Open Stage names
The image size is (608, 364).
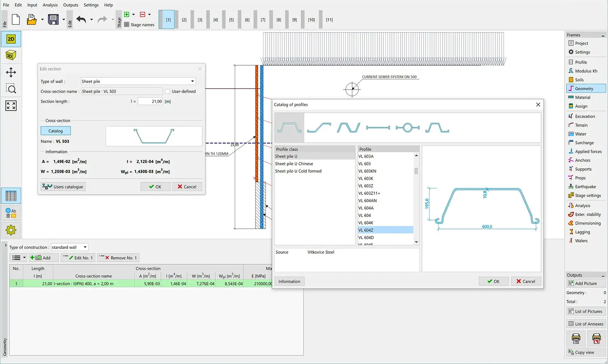click(139, 25)
